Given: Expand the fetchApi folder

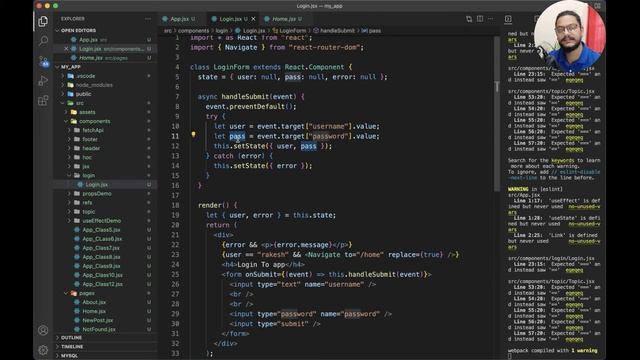Looking at the screenshot, I should [93, 130].
